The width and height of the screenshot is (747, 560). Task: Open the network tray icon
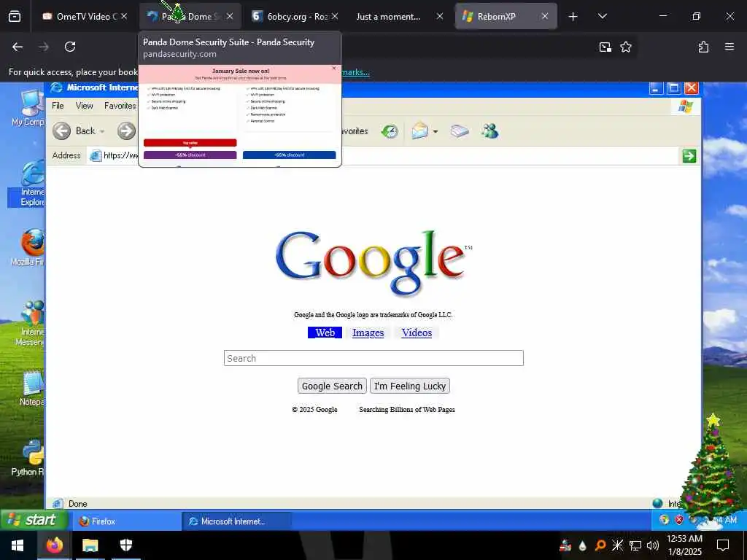(x=635, y=545)
